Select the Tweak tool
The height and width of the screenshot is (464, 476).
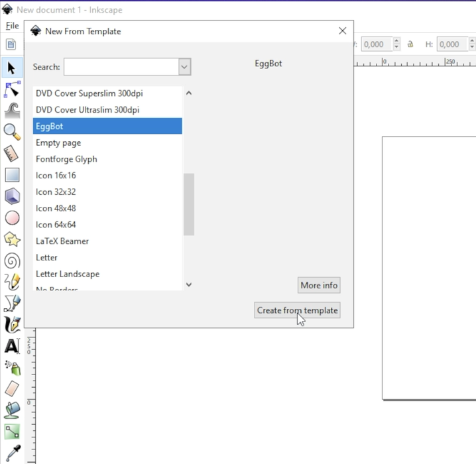pyautogui.click(x=13, y=111)
